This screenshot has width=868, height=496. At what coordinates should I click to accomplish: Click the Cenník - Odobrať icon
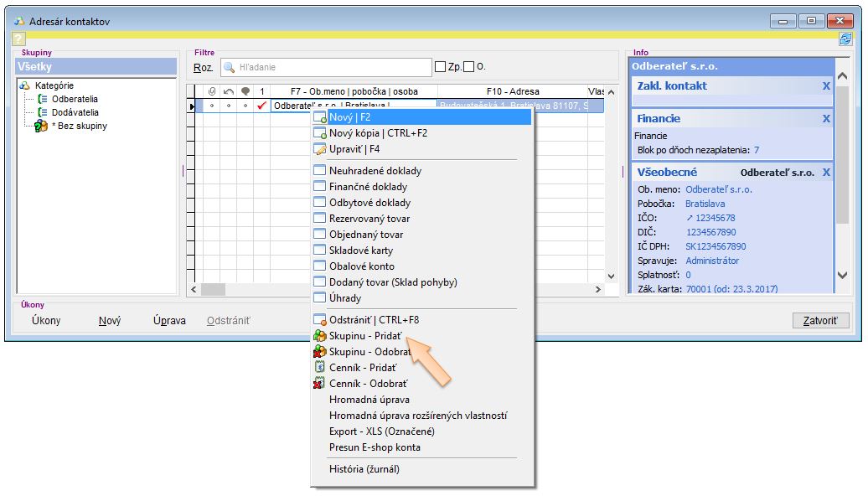click(319, 384)
